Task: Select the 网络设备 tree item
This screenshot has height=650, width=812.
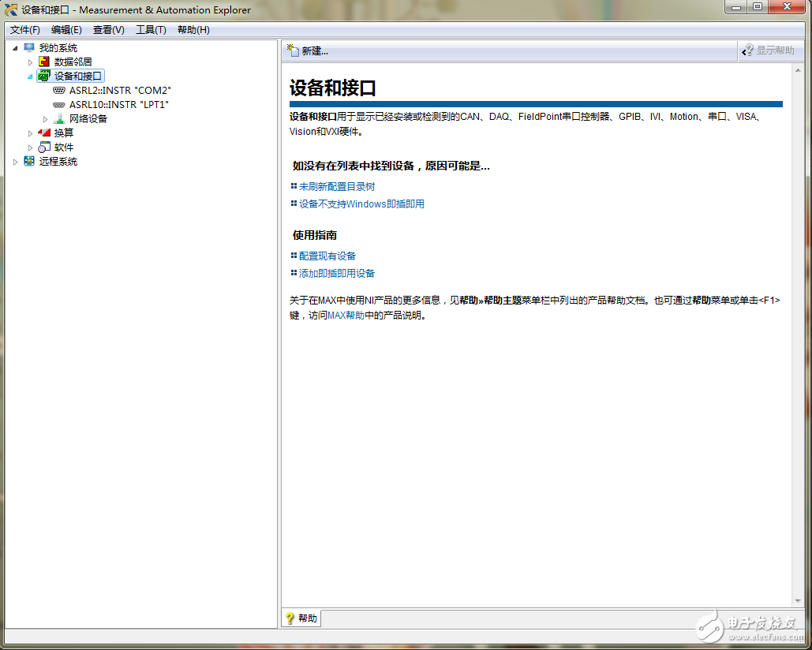Action: pyautogui.click(x=88, y=118)
